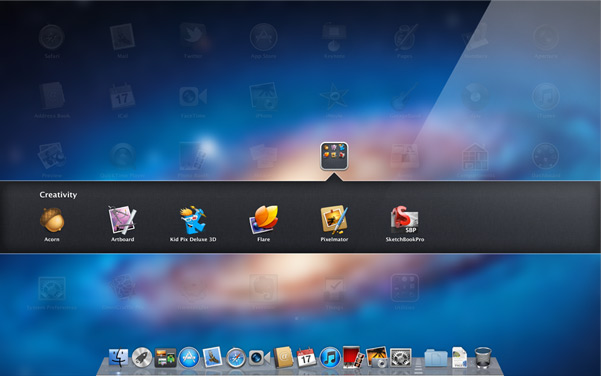Image resolution: width=601 pixels, height=376 pixels.
Task: Open App Store from the Dock
Action: click(x=189, y=357)
